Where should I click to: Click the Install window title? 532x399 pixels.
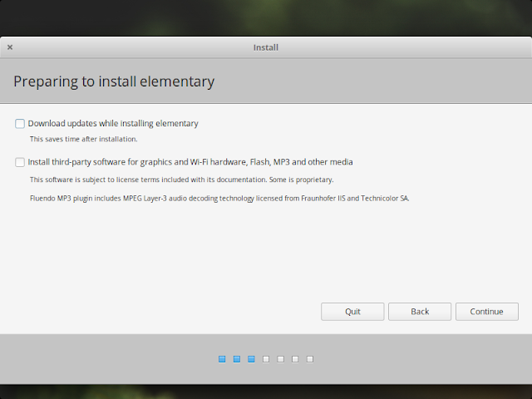click(266, 47)
